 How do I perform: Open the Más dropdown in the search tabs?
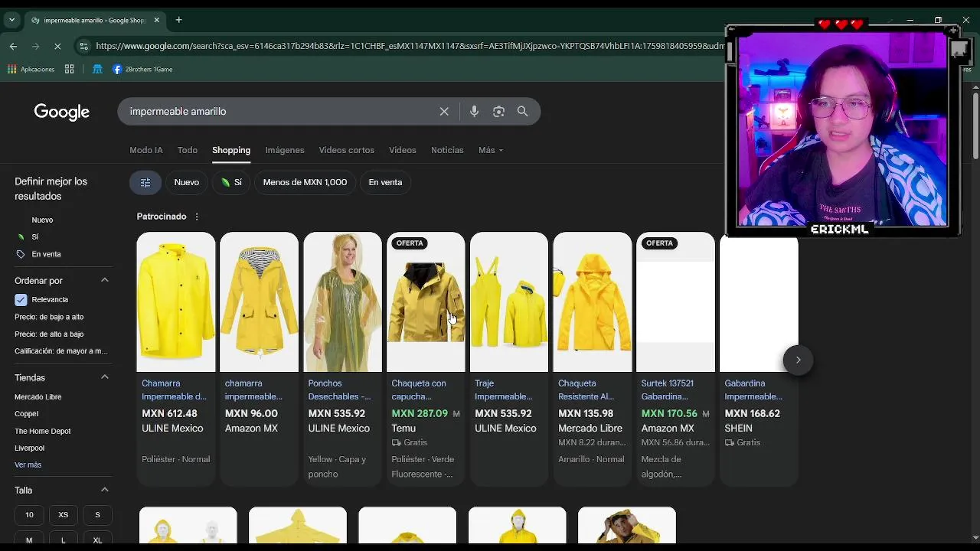(x=491, y=150)
